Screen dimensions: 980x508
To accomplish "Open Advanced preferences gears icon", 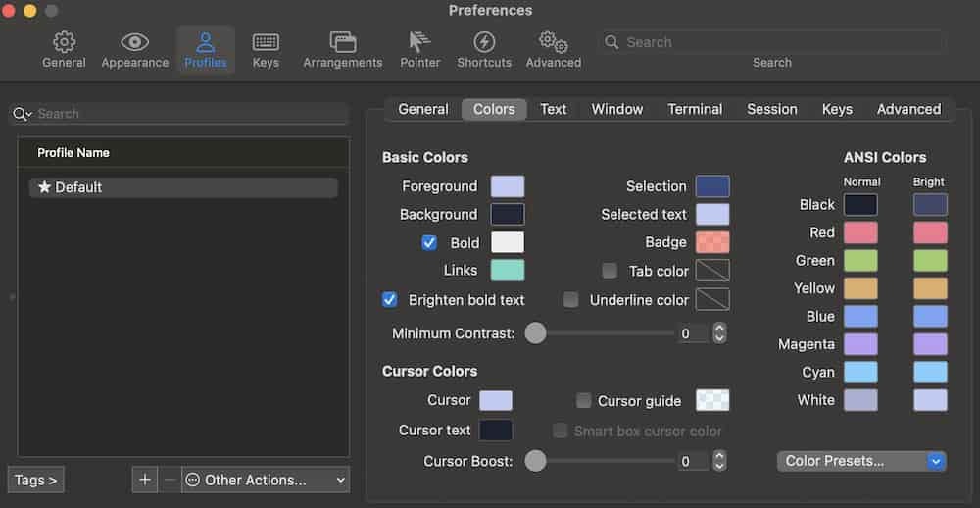I will [x=553, y=42].
